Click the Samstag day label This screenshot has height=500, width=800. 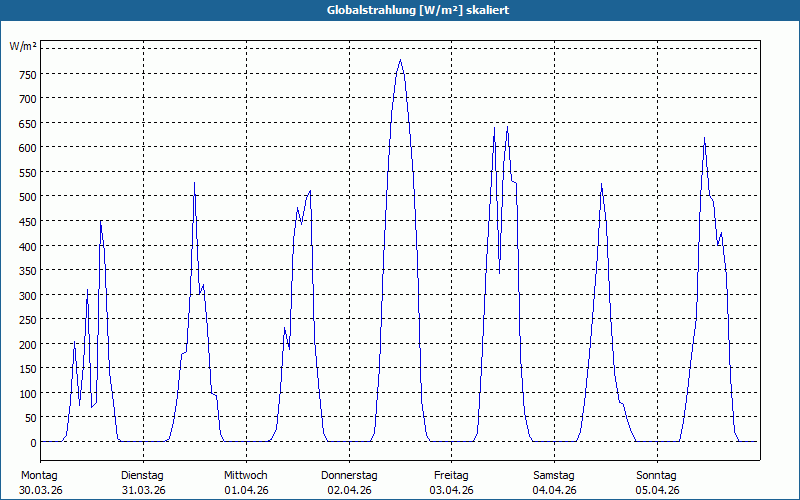click(x=554, y=476)
